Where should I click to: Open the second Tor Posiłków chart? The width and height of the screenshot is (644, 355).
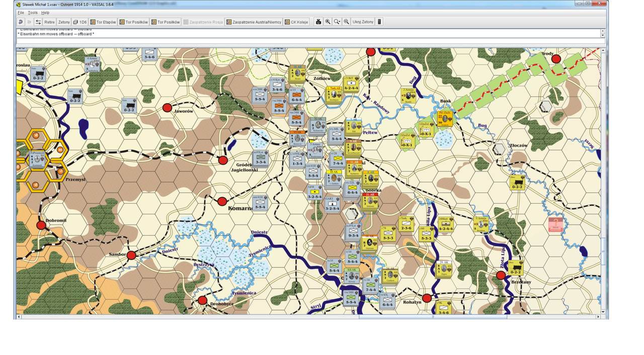point(166,22)
